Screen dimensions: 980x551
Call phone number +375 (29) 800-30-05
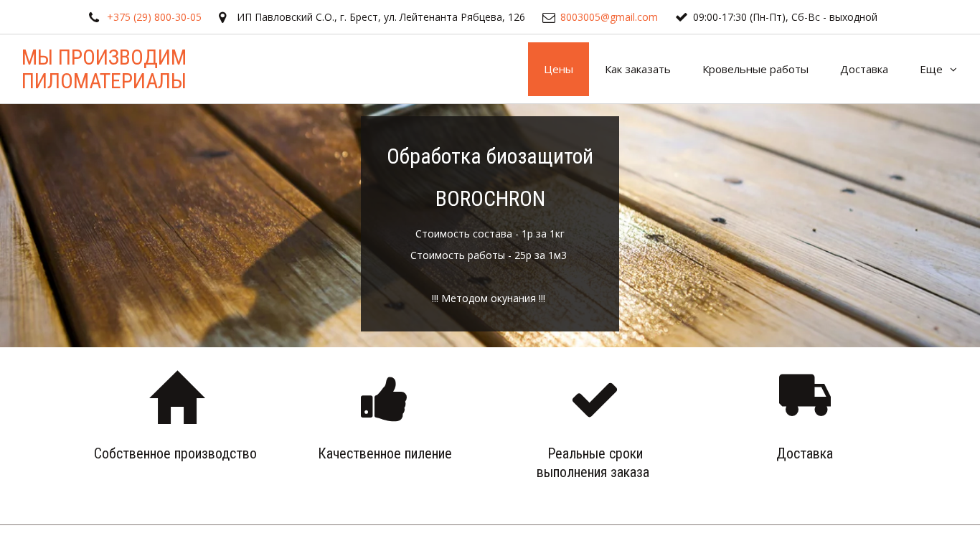tap(154, 17)
